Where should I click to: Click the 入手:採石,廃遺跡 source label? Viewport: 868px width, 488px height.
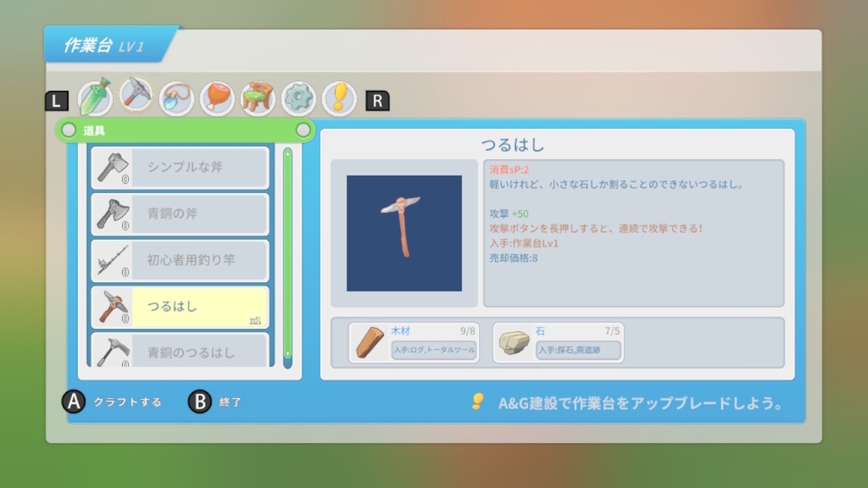click(579, 351)
